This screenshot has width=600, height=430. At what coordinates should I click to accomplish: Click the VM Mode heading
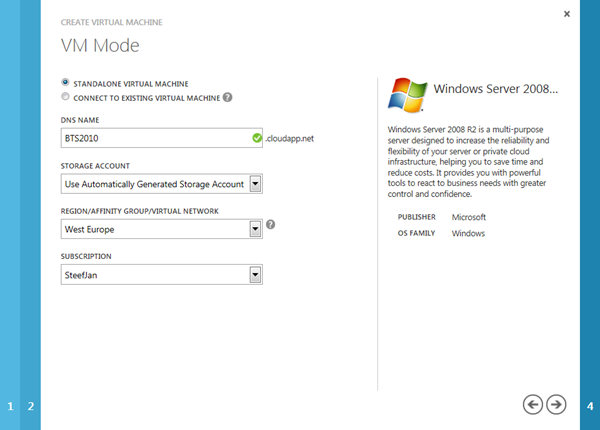click(x=100, y=44)
